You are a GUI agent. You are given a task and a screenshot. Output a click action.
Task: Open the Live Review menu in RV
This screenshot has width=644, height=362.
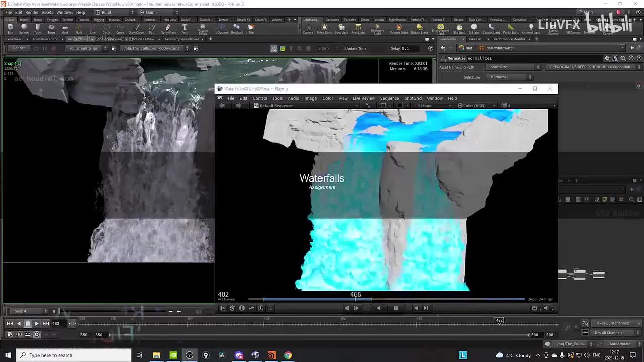[x=363, y=98]
